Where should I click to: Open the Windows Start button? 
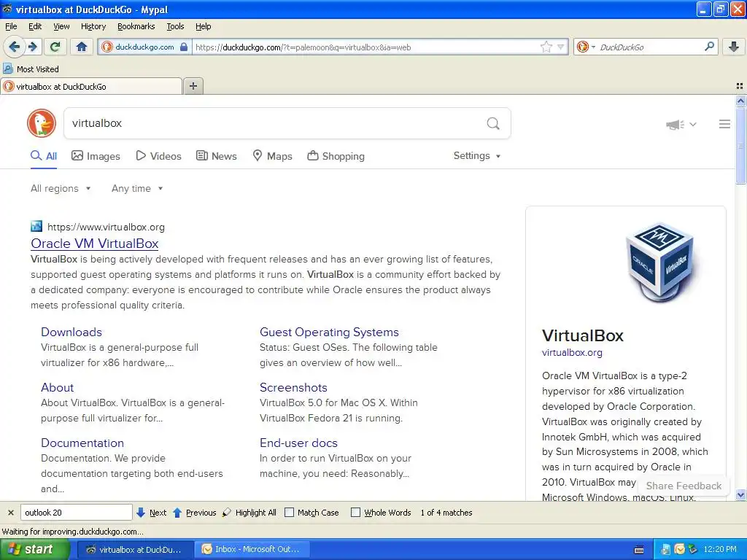pos(35,549)
